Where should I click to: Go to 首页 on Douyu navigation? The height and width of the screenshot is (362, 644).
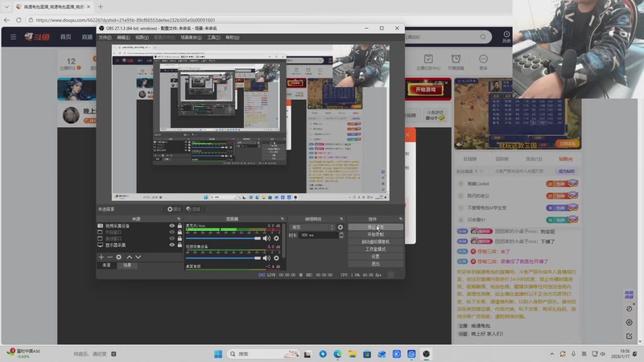point(66,37)
